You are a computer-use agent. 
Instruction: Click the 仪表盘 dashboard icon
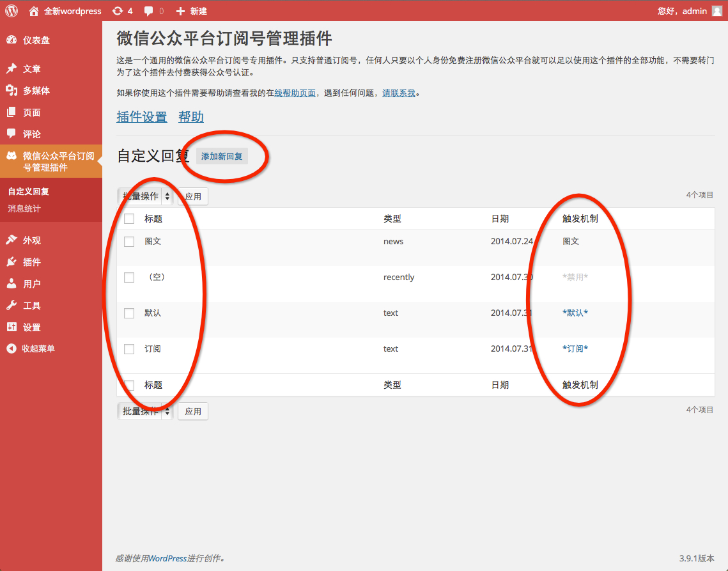(12, 40)
